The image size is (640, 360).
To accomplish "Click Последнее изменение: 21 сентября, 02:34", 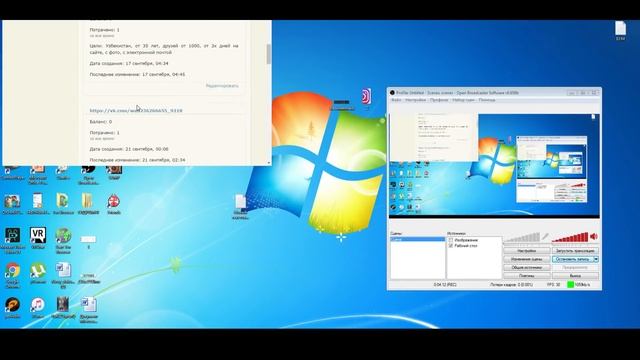I will click(137, 160).
